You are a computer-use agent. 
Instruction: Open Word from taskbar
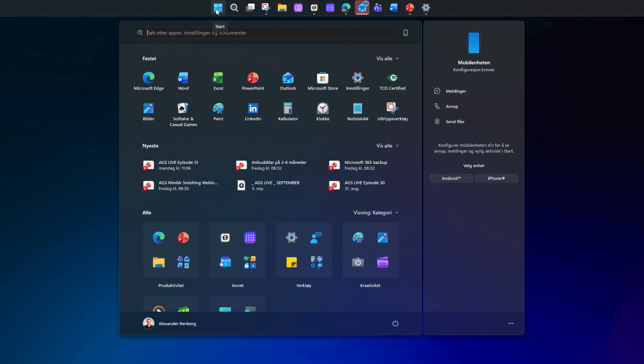tap(394, 8)
